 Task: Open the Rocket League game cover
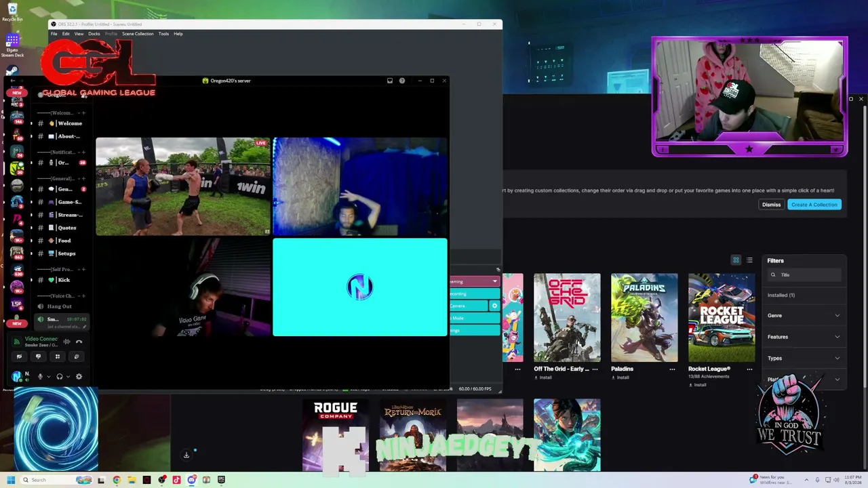[722, 318]
